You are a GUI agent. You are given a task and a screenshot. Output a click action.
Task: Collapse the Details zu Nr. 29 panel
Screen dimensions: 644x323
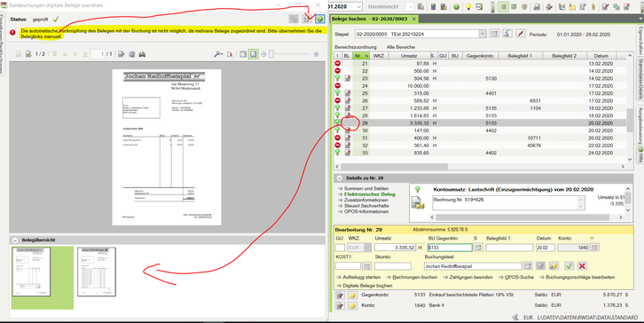[x=339, y=178]
